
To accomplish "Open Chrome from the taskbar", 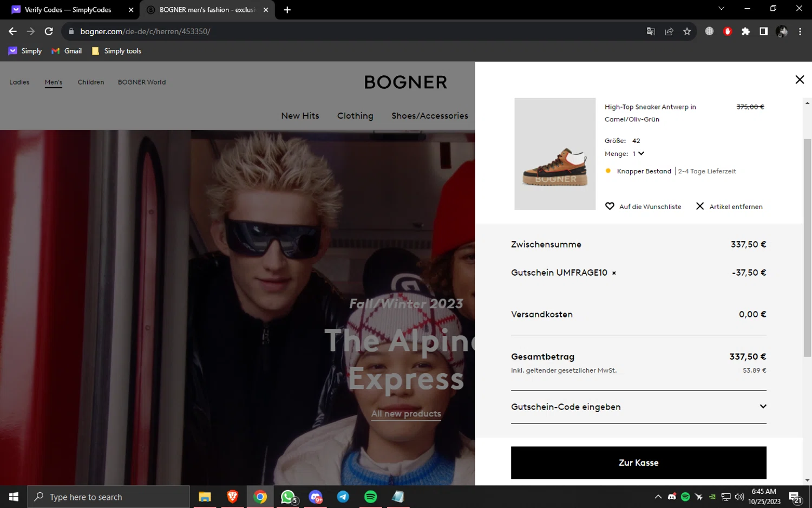I will (x=260, y=497).
